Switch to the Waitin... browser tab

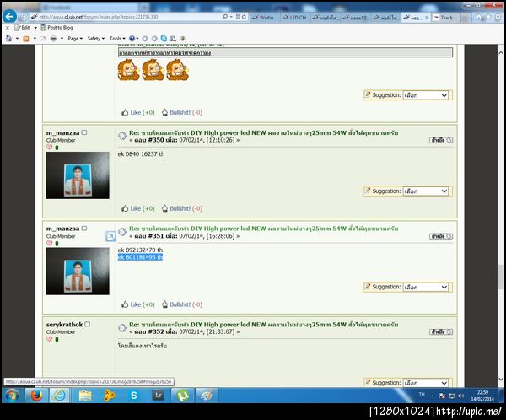[x=266, y=18]
